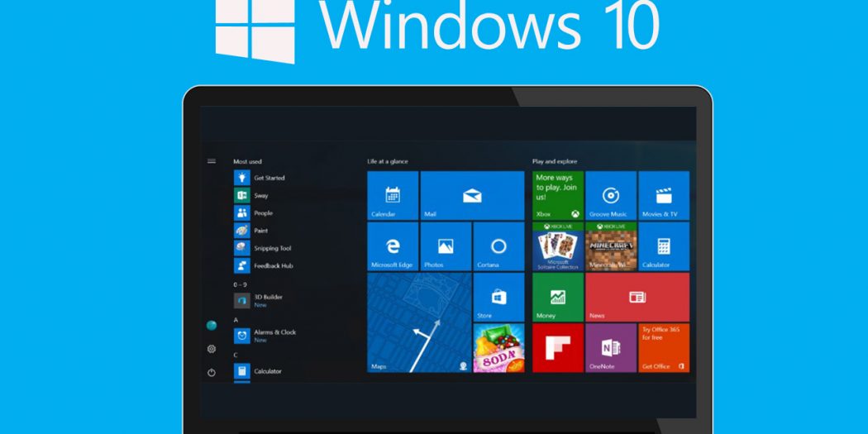Open Alarms & Clock app entry
The width and height of the screenshot is (868, 434).
coord(265,336)
